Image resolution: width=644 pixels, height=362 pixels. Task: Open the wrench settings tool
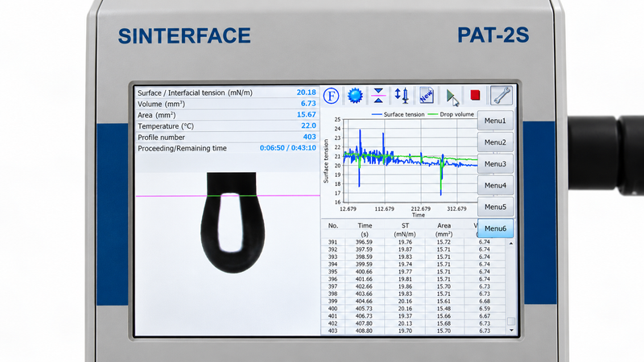coord(502,95)
